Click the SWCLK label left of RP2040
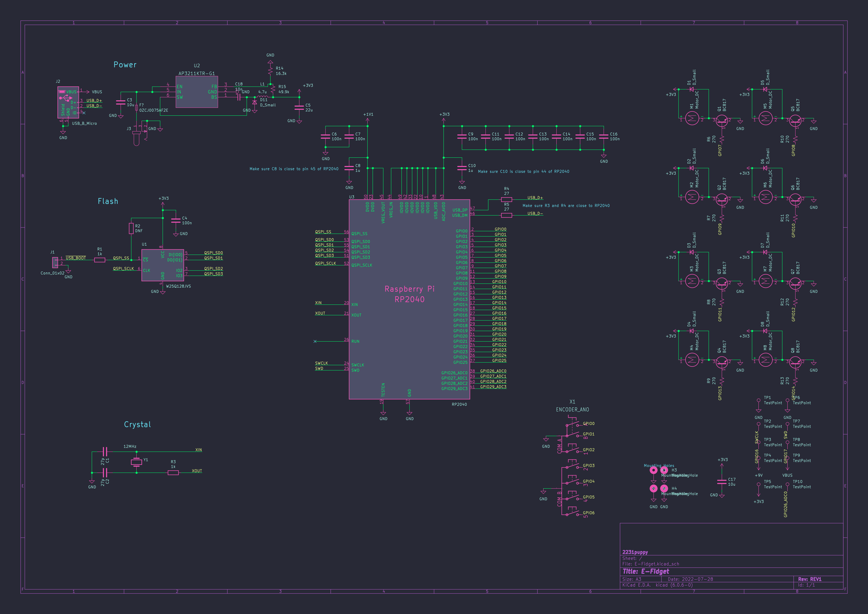 (321, 363)
